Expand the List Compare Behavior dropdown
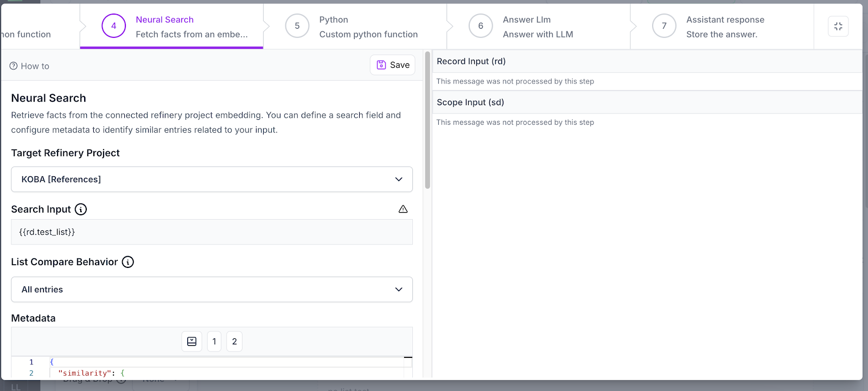Screen dimensions: 868x391 coord(212,290)
